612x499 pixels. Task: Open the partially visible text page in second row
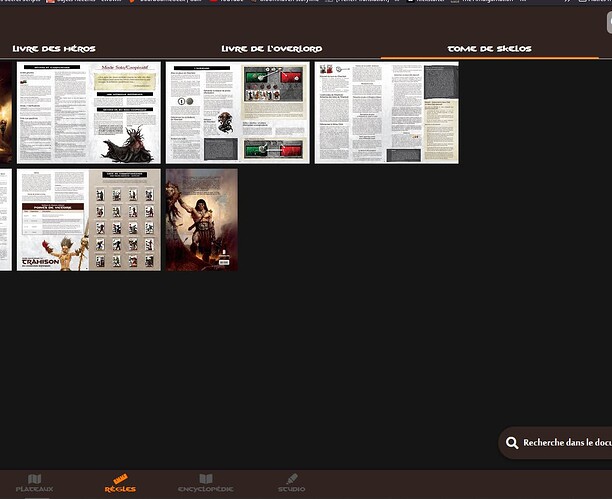6,220
